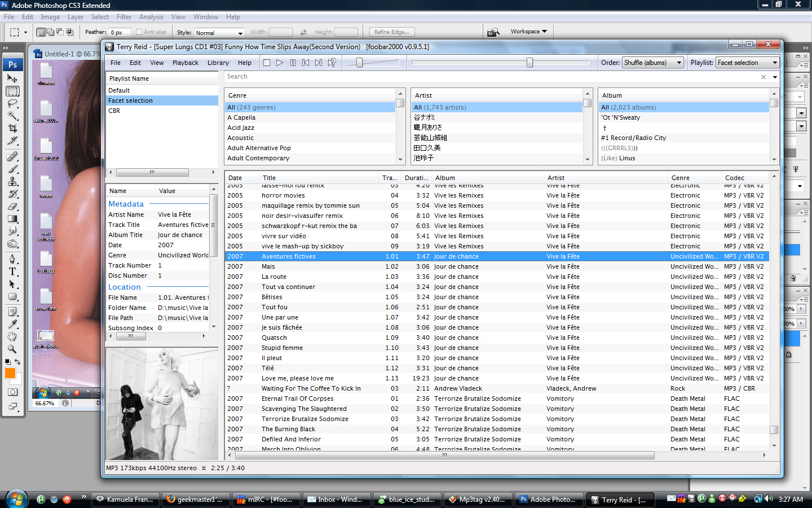
Task: Choose the New selection mode button
Action: tap(41, 32)
